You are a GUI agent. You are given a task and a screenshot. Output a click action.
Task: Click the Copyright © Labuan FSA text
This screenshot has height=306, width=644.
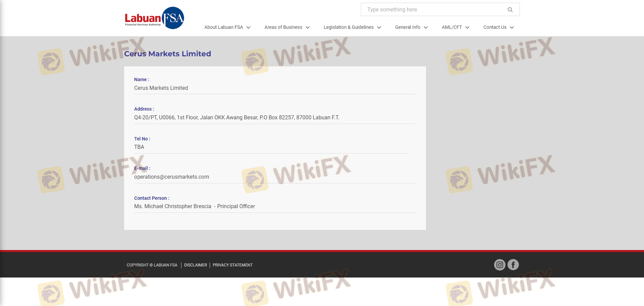pyautogui.click(x=152, y=265)
